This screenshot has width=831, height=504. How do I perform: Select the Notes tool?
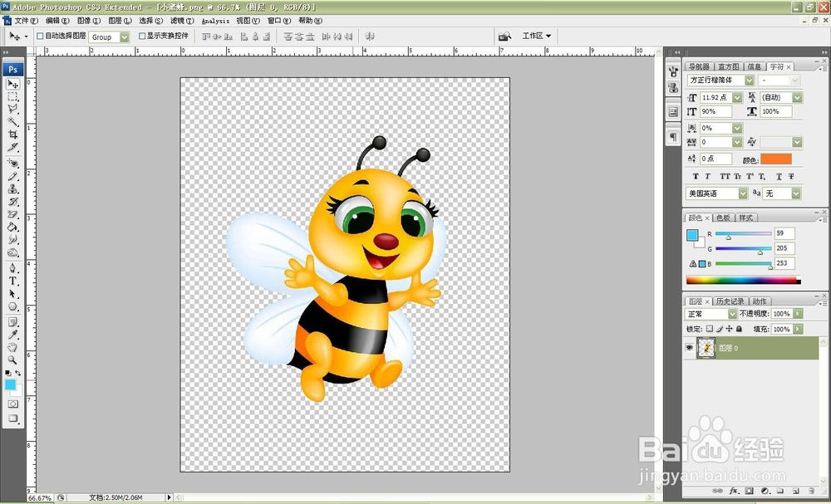point(12,322)
